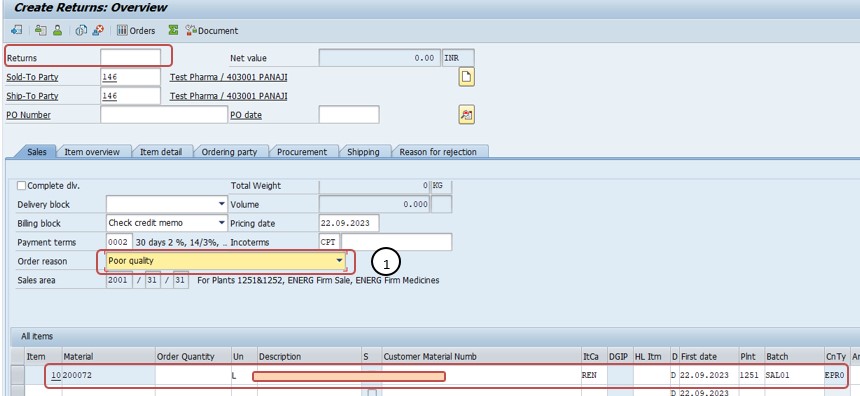Expand the Delivery block dropdown
The width and height of the screenshot is (860, 396).
pyautogui.click(x=222, y=204)
